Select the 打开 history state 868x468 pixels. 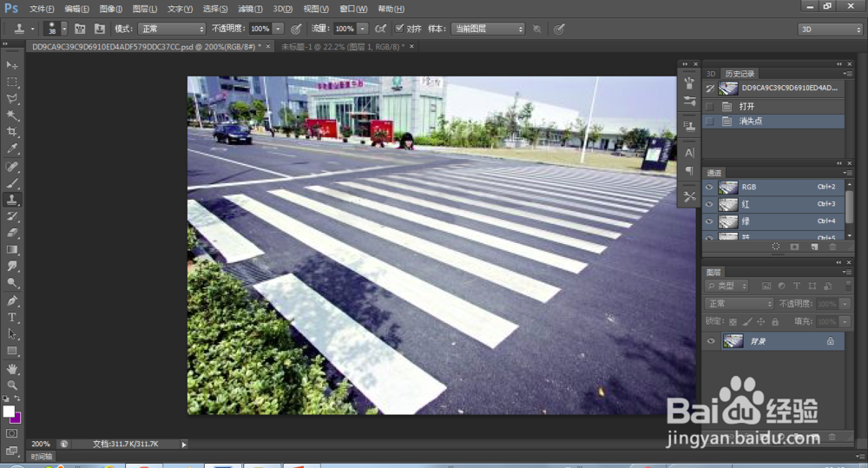pos(774,106)
